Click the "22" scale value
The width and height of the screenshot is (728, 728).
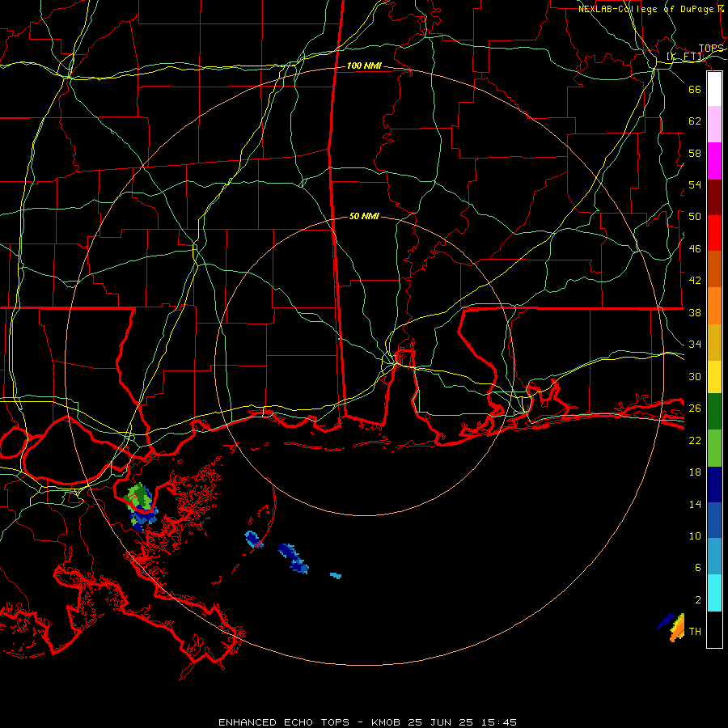(695, 441)
